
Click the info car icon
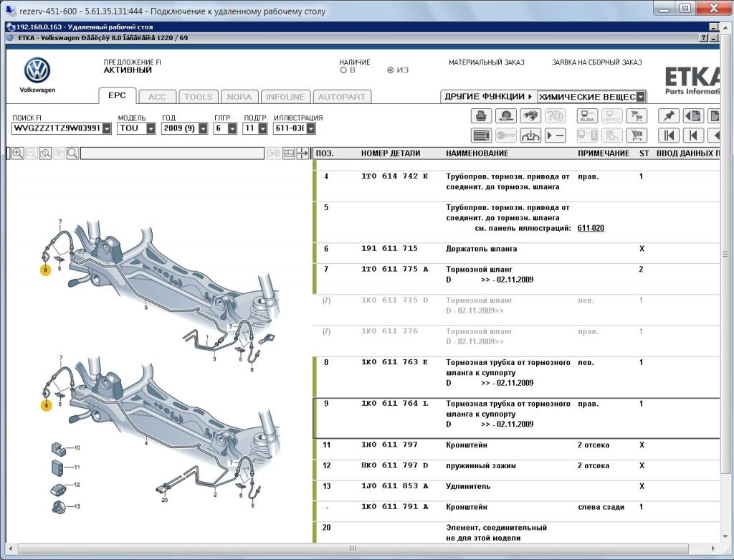click(530, 136)
